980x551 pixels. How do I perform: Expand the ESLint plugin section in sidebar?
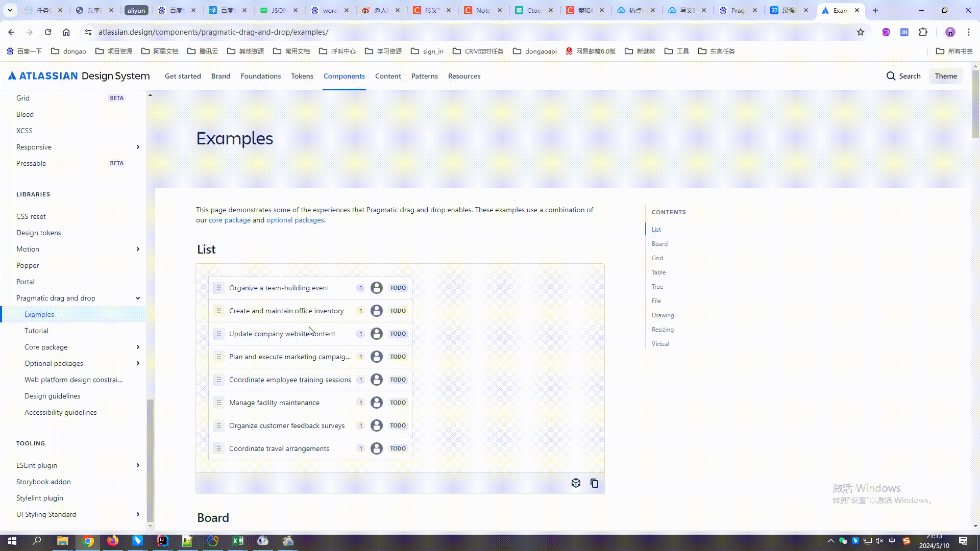[138, 466]
